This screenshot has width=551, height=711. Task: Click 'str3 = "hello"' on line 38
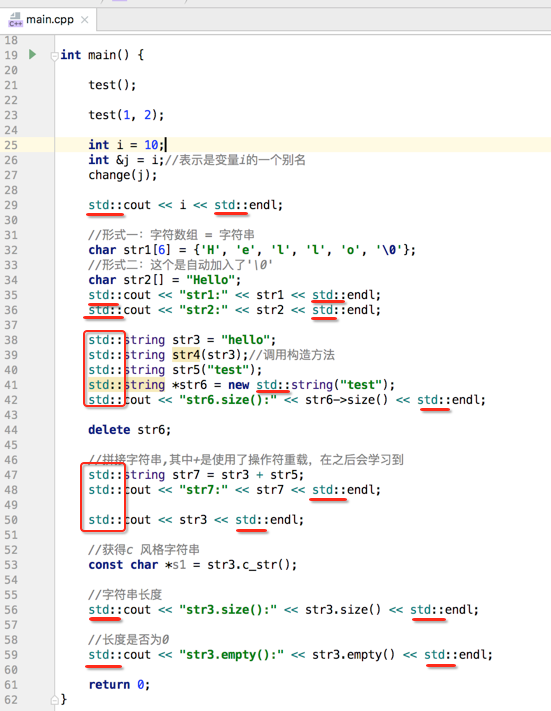coord(221,340)
